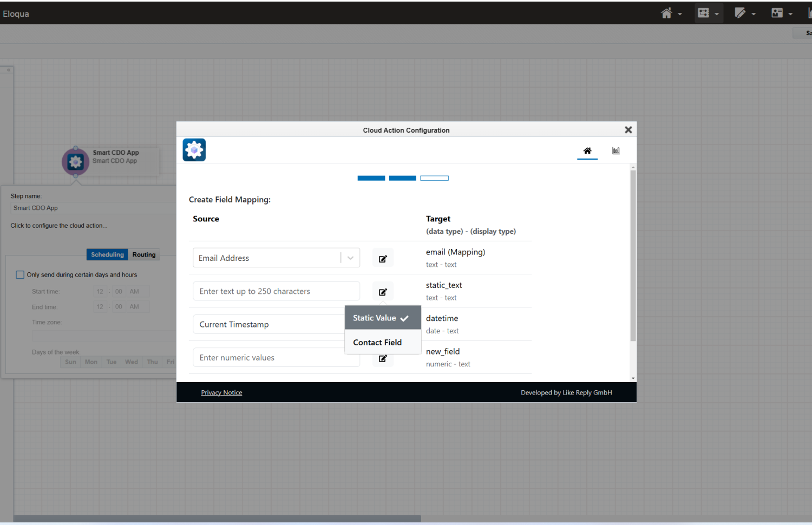
Task: Go to the home tab icon in dialog
Action: (x=587, y=151)
